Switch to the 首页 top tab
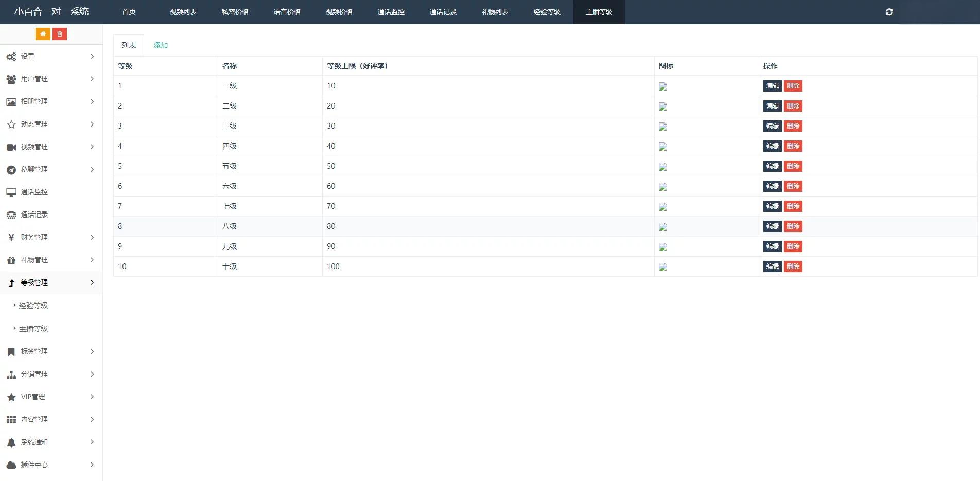The width and height of the screenshot is (980, 481). 129,12
